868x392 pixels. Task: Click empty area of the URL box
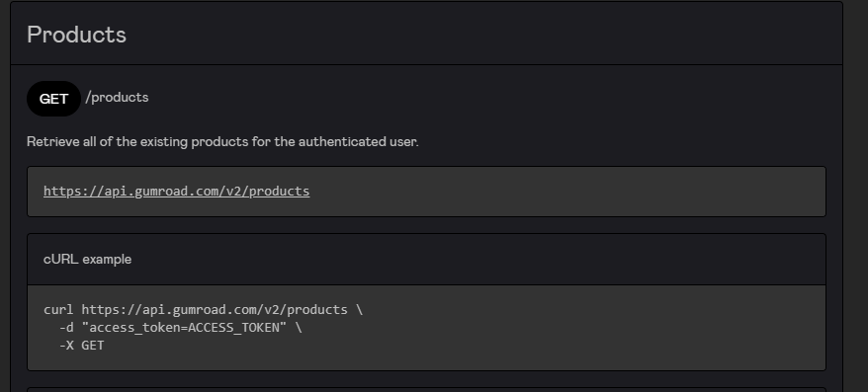pos(564,192)
